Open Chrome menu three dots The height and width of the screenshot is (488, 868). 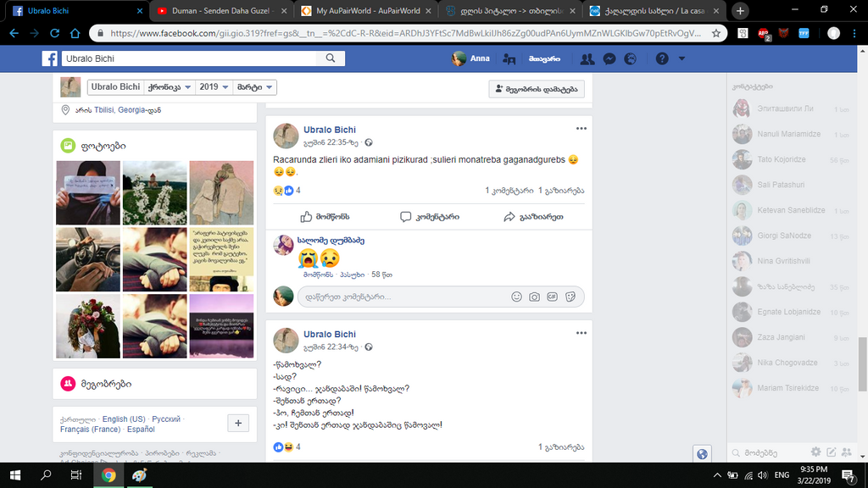coord(854,33)
